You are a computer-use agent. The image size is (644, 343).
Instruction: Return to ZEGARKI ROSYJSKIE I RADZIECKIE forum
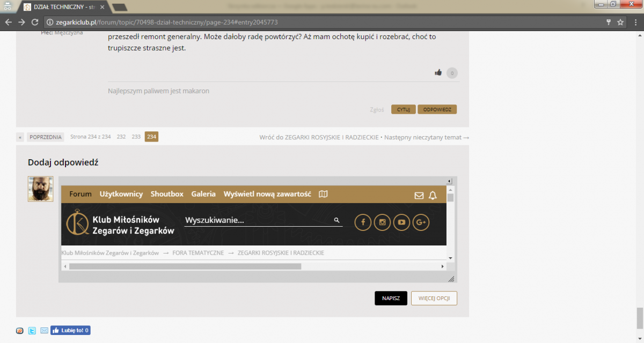click(x=319, y=137)
